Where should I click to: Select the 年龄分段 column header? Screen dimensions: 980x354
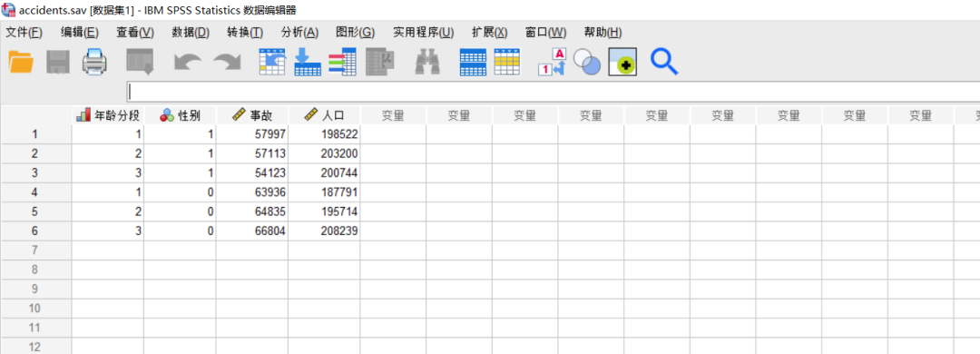point(108,115)
